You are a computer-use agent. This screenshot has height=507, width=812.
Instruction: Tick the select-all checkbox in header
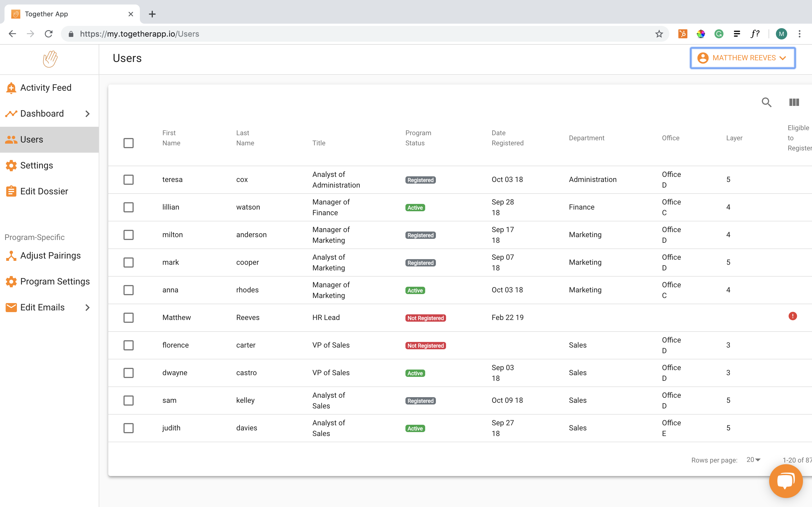click(x=129, y=143)
